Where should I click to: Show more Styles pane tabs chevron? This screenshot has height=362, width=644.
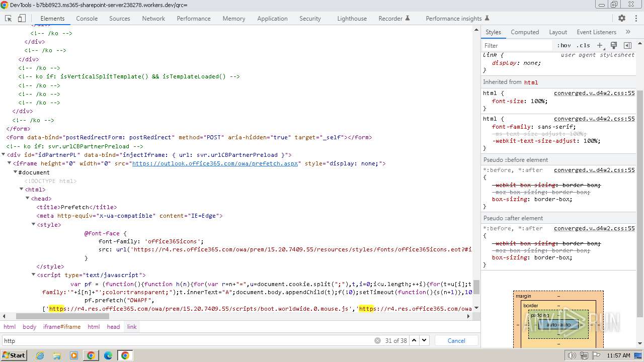click(x=628, y=32)
